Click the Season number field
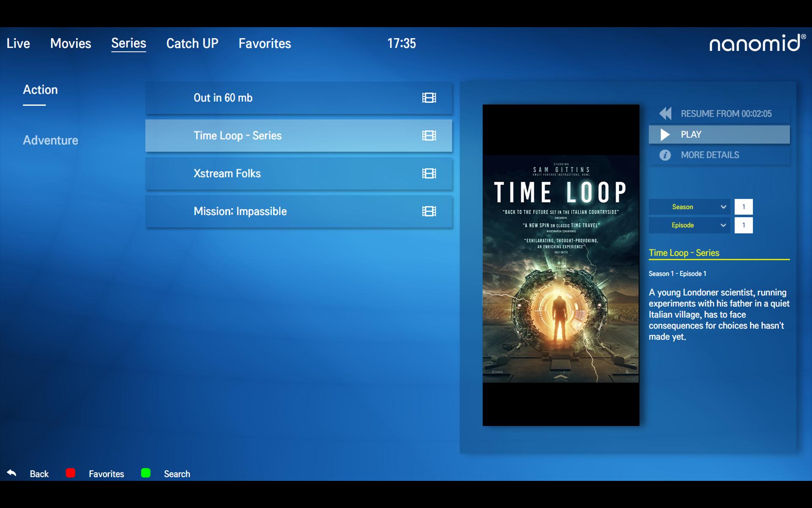 point(743,207)
